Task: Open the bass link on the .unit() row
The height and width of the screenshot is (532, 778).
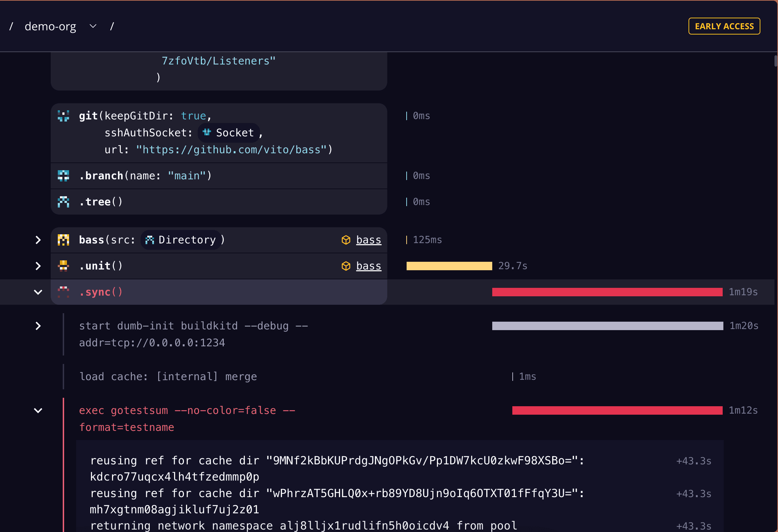Action: [369, 266]
